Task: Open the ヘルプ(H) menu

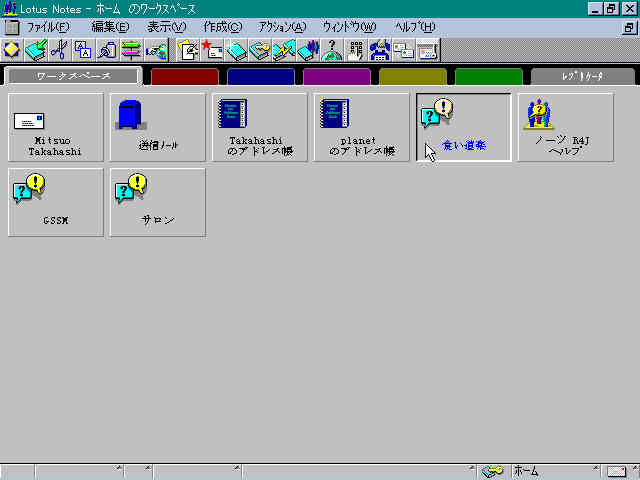Action: pos(415,27)
